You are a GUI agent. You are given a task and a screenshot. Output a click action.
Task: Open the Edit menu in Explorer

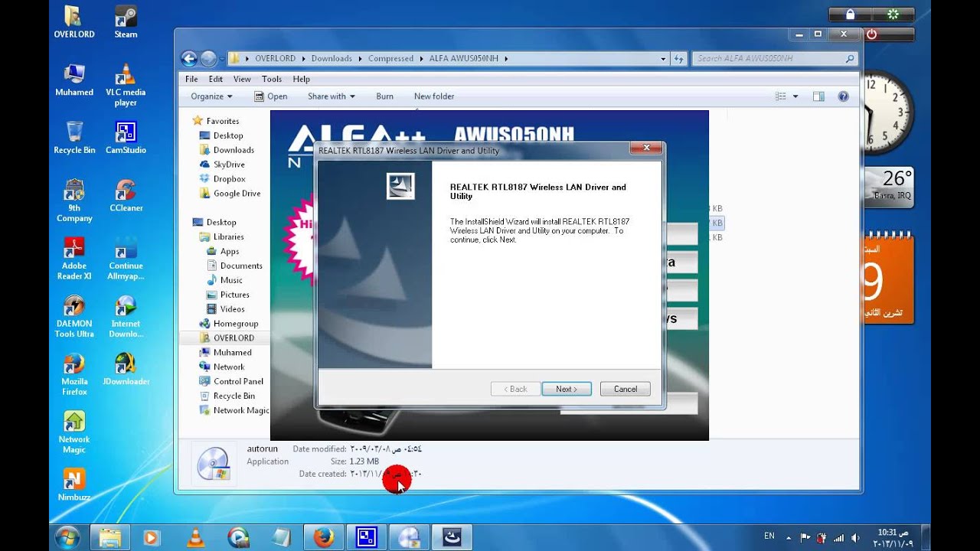(216, 79)
